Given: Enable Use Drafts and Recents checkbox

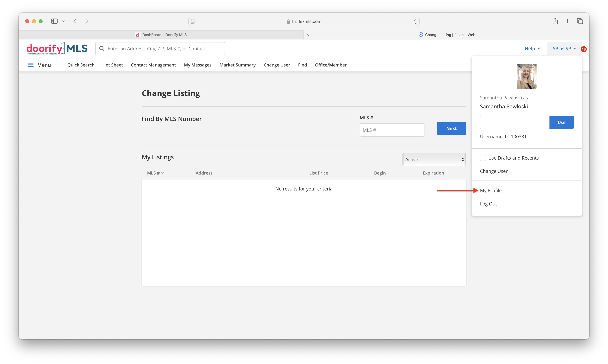Looking at the screenshot, I should pyautogui.click(x=483, y=158).
